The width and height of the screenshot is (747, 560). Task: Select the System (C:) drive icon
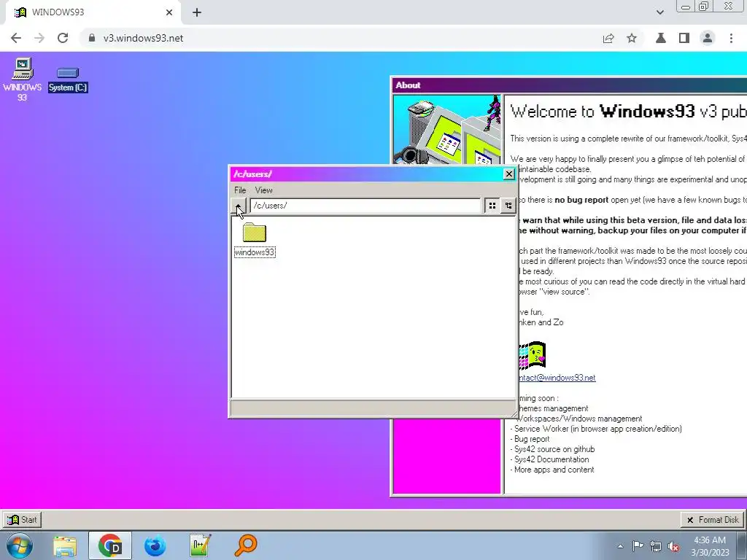pos(68,79)
